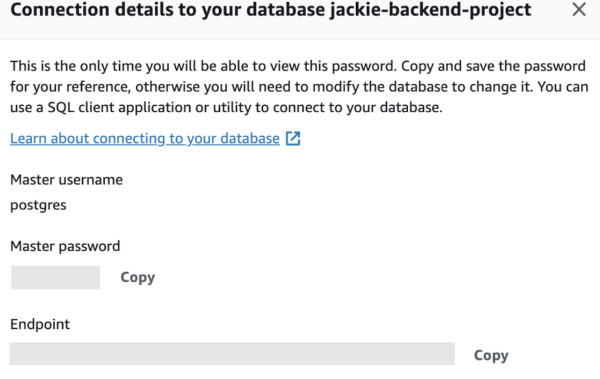Click 'You can' at the end of the second line

[x=563, y=87]
